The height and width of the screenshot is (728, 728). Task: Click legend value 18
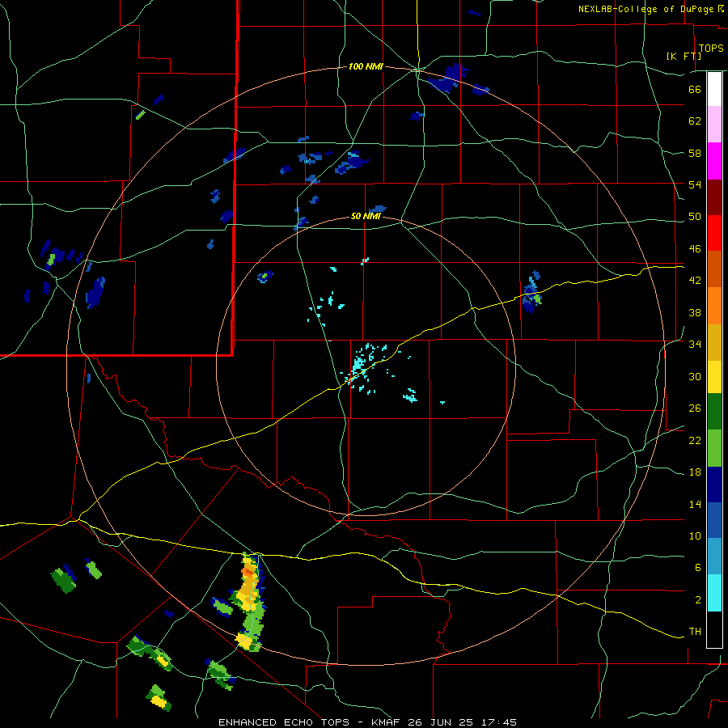coord(695,472)
